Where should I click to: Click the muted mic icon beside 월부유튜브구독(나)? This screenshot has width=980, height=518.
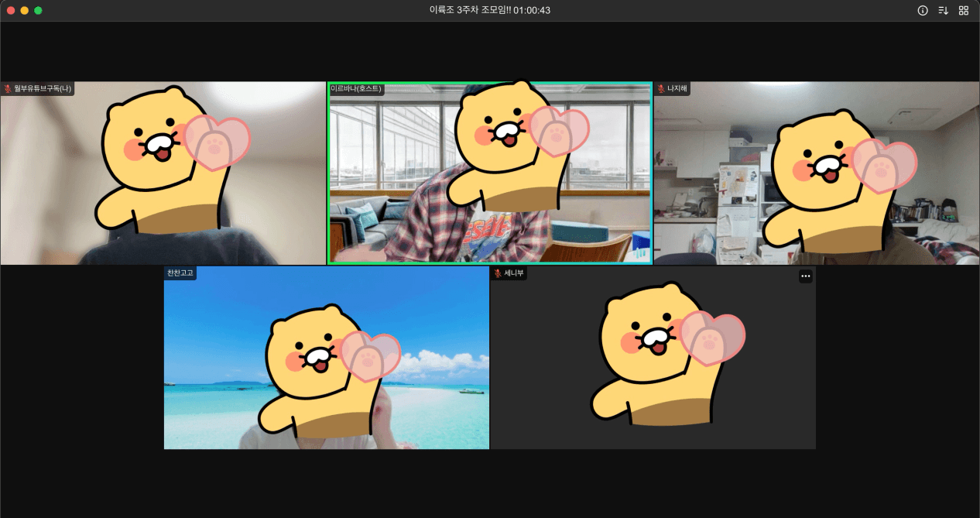tap(7, 88)
